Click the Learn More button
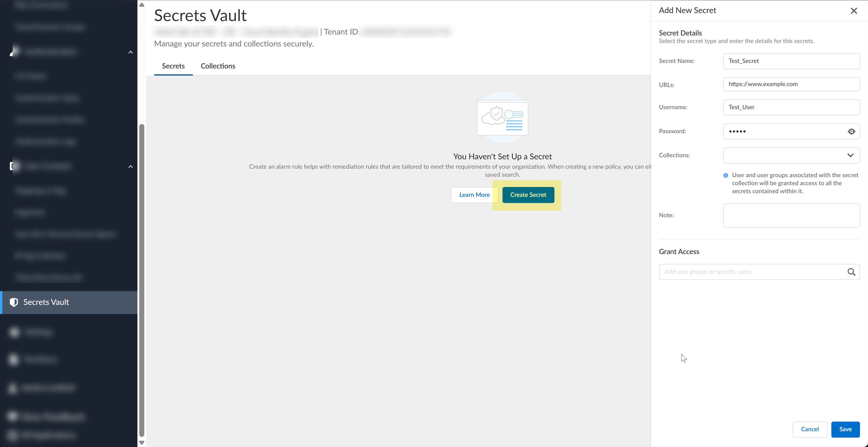 (x=474, y=195)
